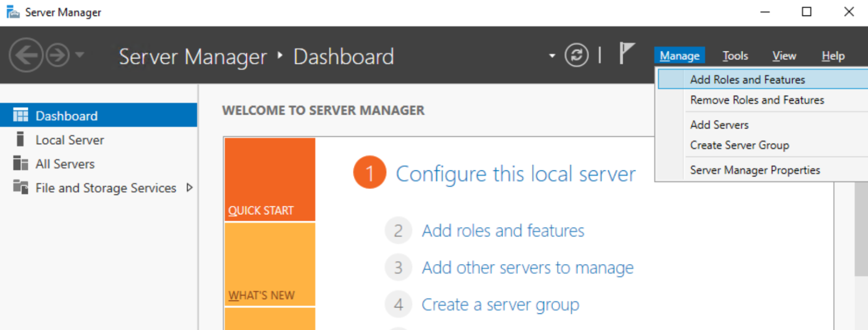
Task: Open All Servers in the sidebar
Action: (99, 164)
